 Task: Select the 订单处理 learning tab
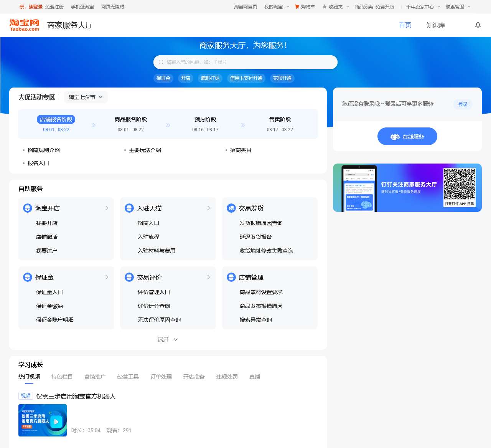pyautogui.click(x=161, y=377)
